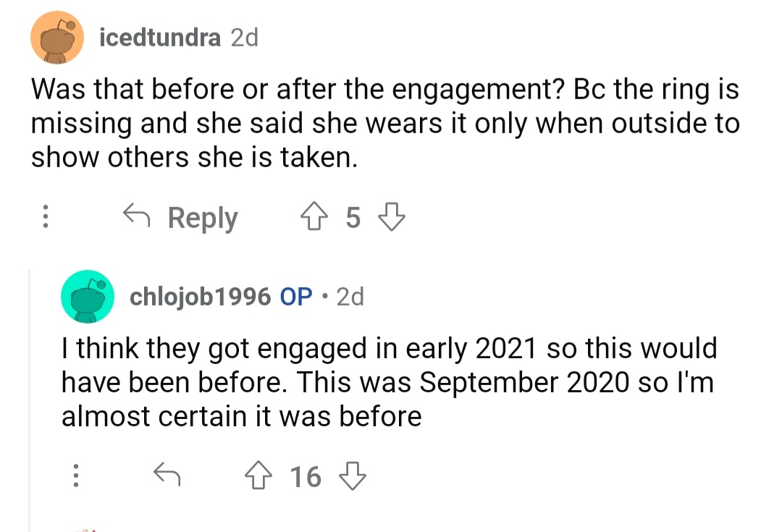Open three-dot options on chlojob1996's comment
The width and height of the screenshot is (782, 532).
click(x=76, y=475)
